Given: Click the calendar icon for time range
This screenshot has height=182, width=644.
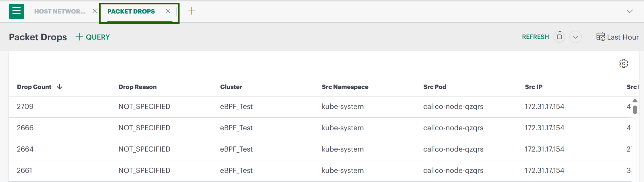Looking at the screenshot, I should 601,37.
